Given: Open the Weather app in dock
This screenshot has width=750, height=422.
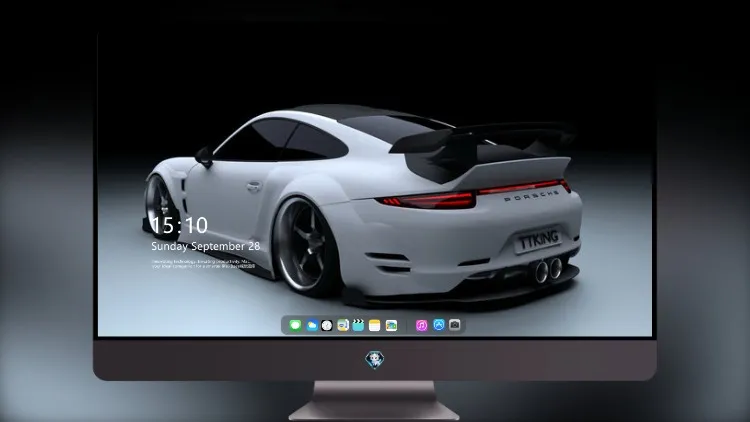Looking at the screenshot, I should [x=311, y=325].
